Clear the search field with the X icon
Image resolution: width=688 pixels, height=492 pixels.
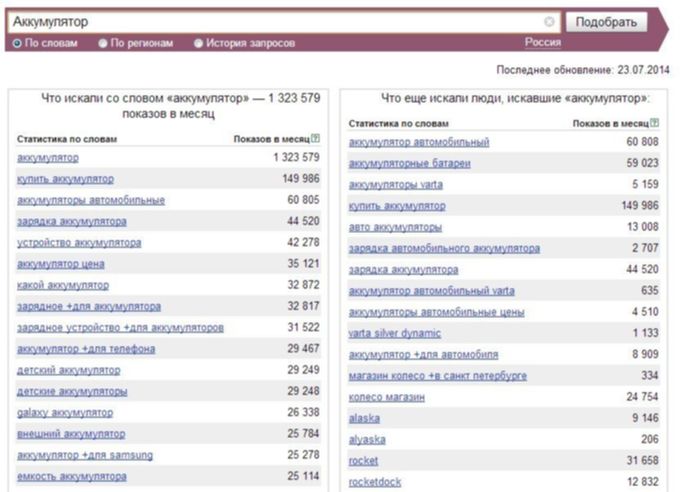pos(549,22)
